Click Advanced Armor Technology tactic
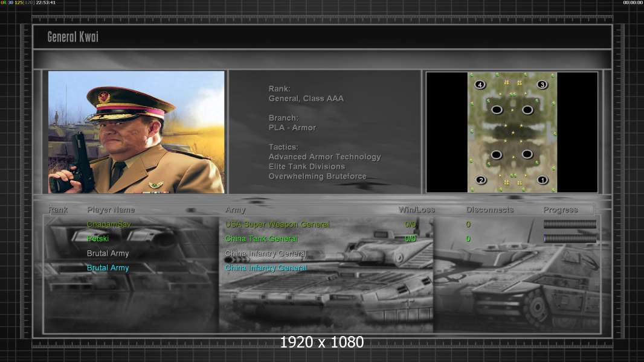644x362 pixels. [x=325, y=157]
